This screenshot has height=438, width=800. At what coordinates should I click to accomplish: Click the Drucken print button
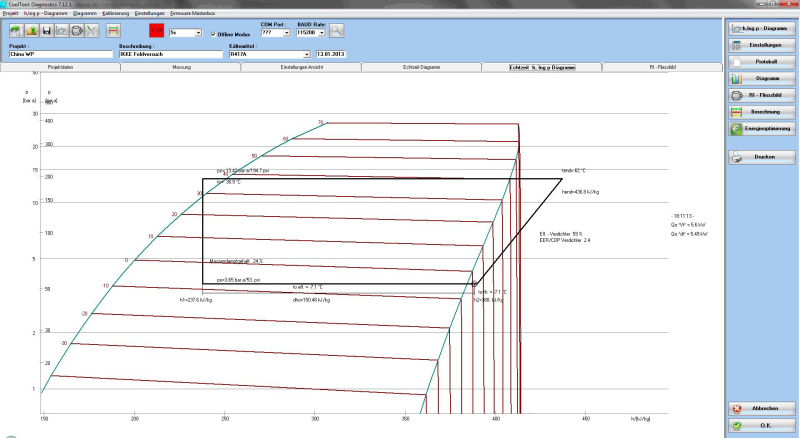point(761,157)
